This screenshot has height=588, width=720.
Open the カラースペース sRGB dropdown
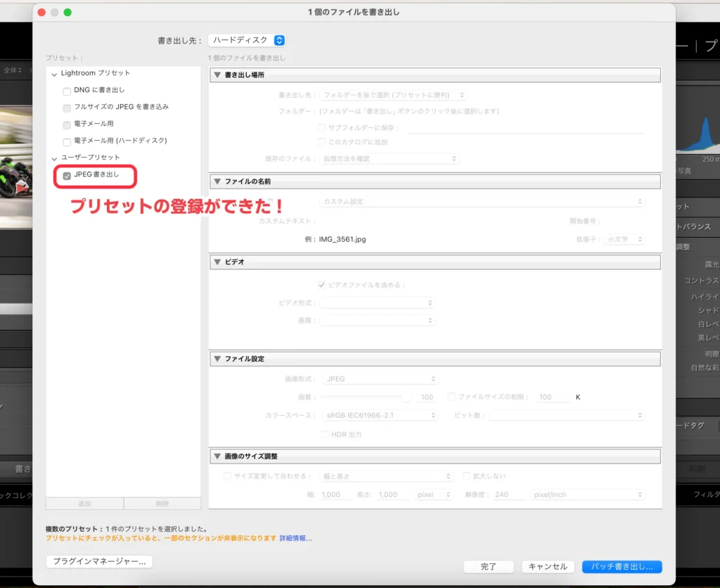(x=380, y=416)
